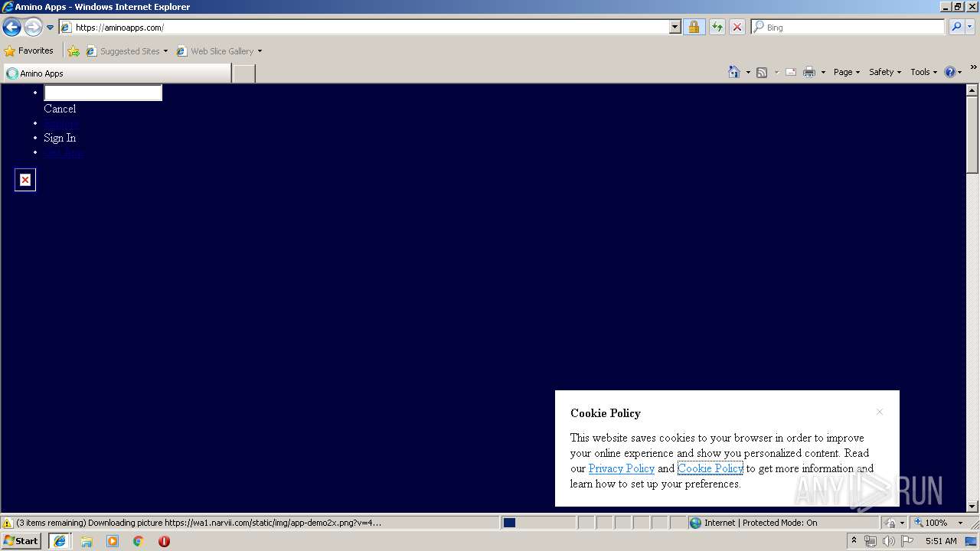
Task: Click the status bar warning icon
Action: coord(8,523)
